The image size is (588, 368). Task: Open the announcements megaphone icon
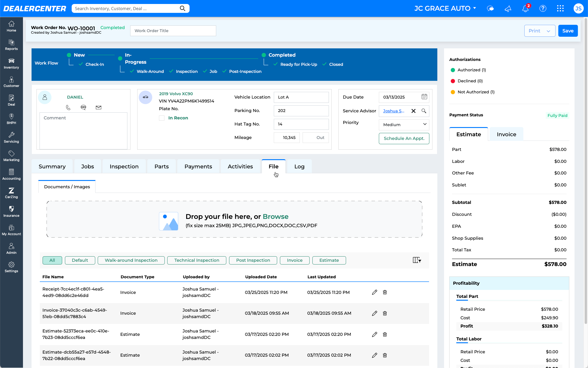(x=508, y=8)
